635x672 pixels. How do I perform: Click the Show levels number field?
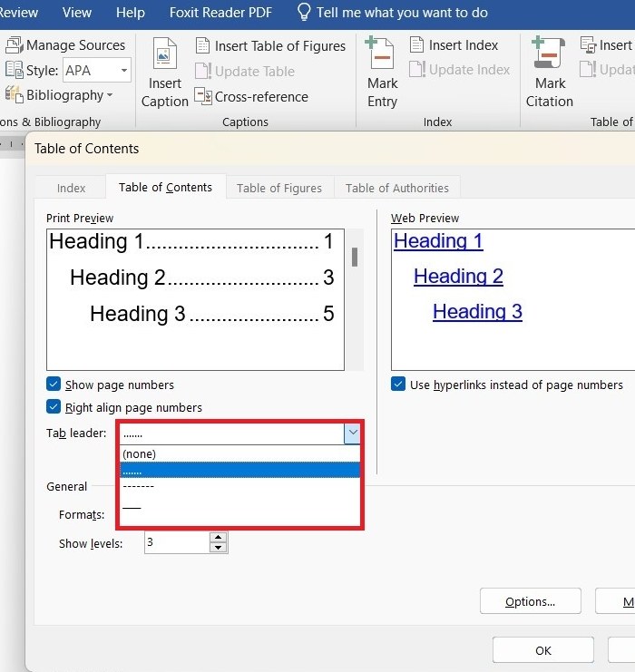click(177, 542)
